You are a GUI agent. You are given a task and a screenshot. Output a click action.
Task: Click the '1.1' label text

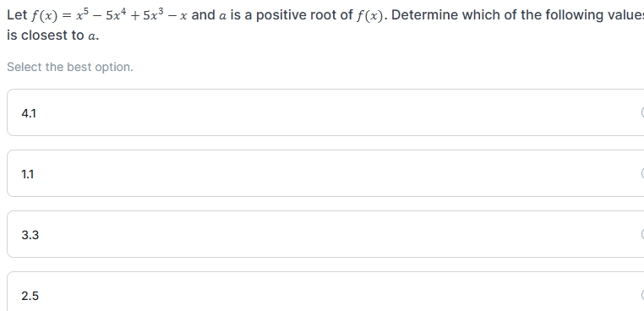28,174
